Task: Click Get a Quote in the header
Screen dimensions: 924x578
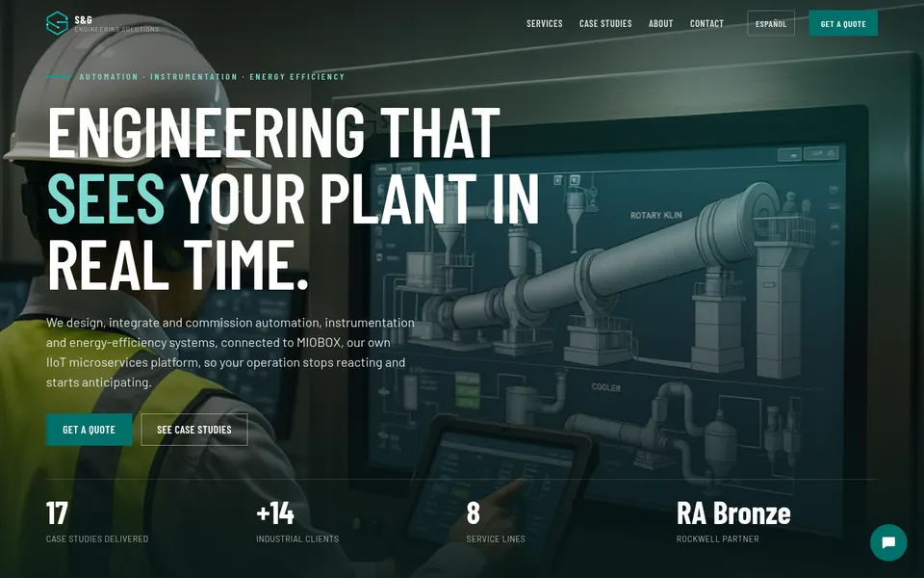Action: click(x=843, y=23)
